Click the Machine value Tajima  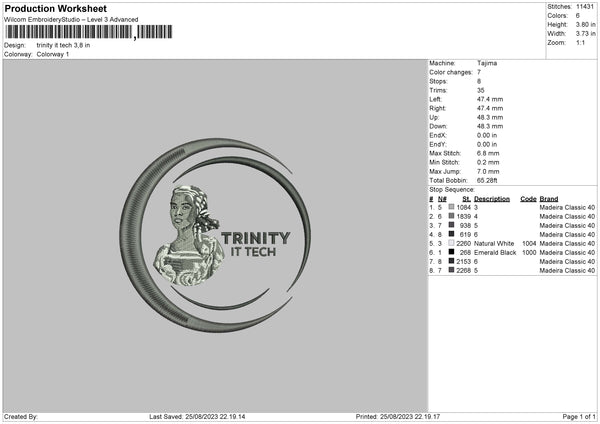pos(487,63)
